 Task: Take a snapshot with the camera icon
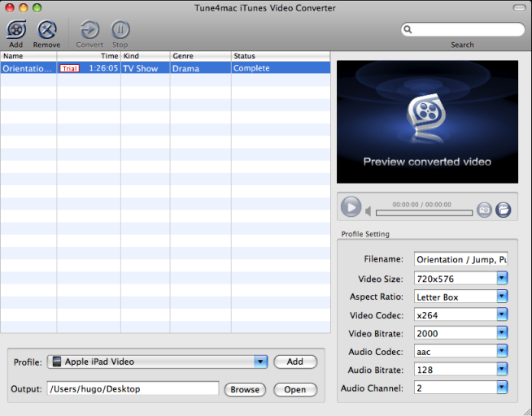point(484,210)
